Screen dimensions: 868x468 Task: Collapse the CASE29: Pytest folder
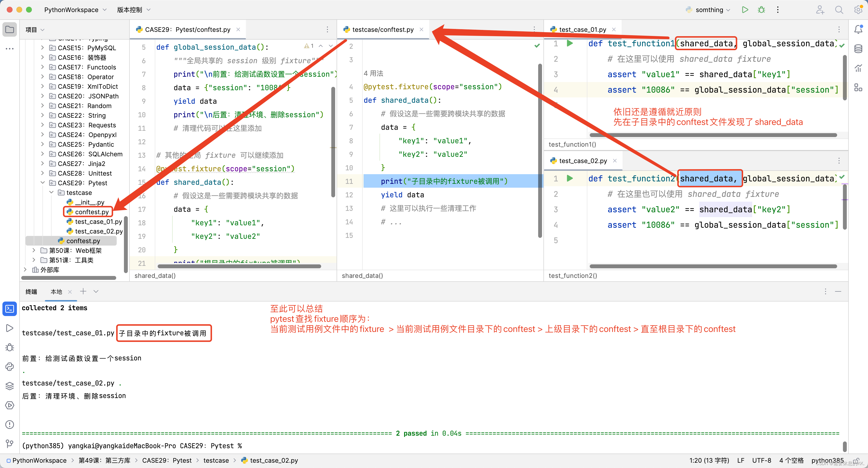tap(43, 183)
